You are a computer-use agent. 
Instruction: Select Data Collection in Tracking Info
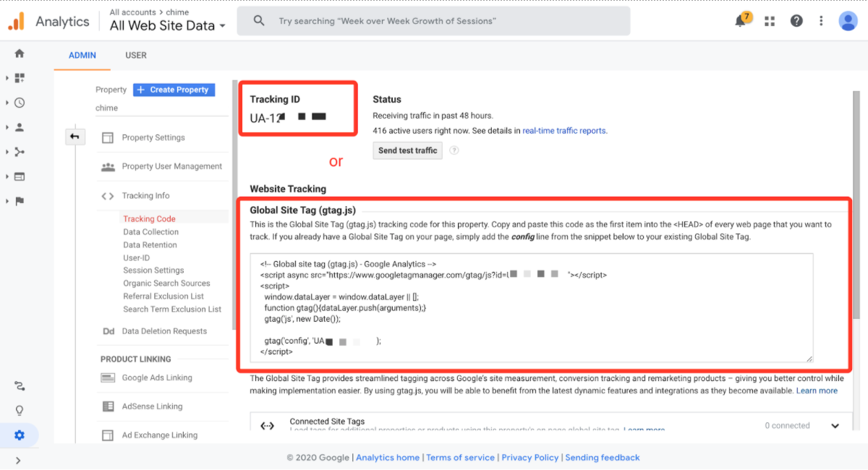click(x=150, y=232)
